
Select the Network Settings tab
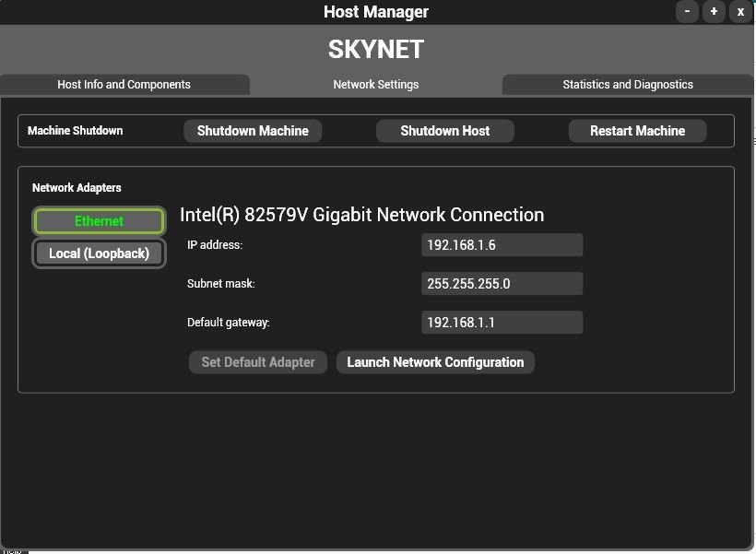pos(375,84)
